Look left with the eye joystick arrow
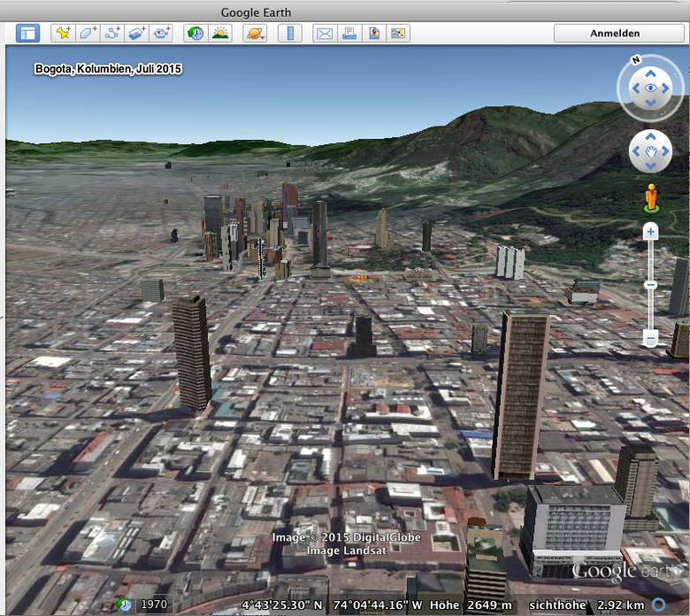The width and height of the screenshot is (690, 616). click(636, 89)
